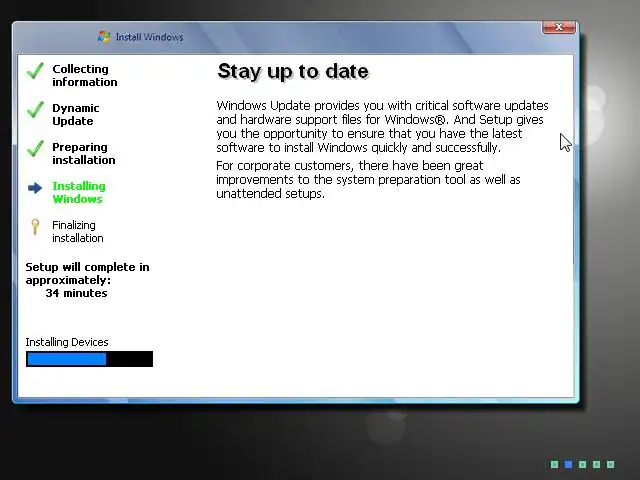Select the green Installing Windows step label
Viewport: 640px width, 480px height.
[x=79, y=192]
